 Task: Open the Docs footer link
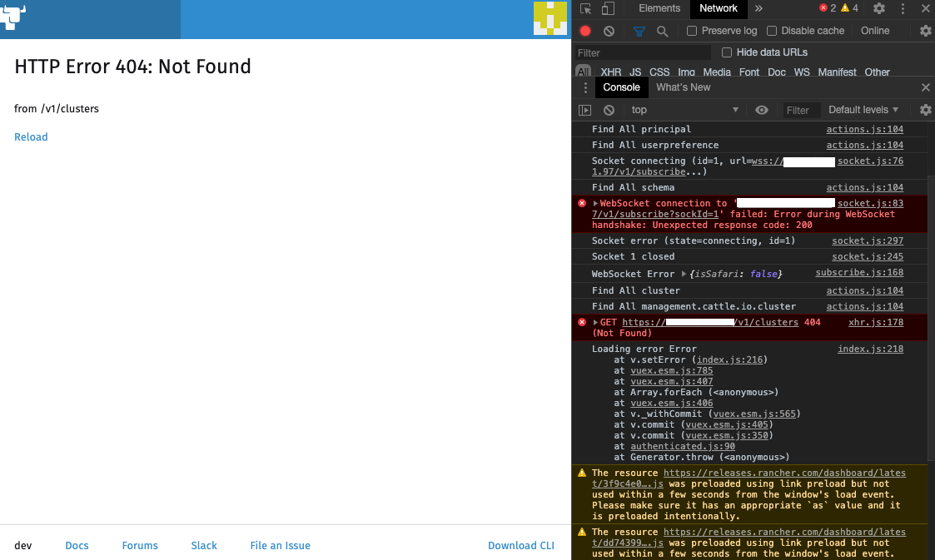tap(77, 546)
